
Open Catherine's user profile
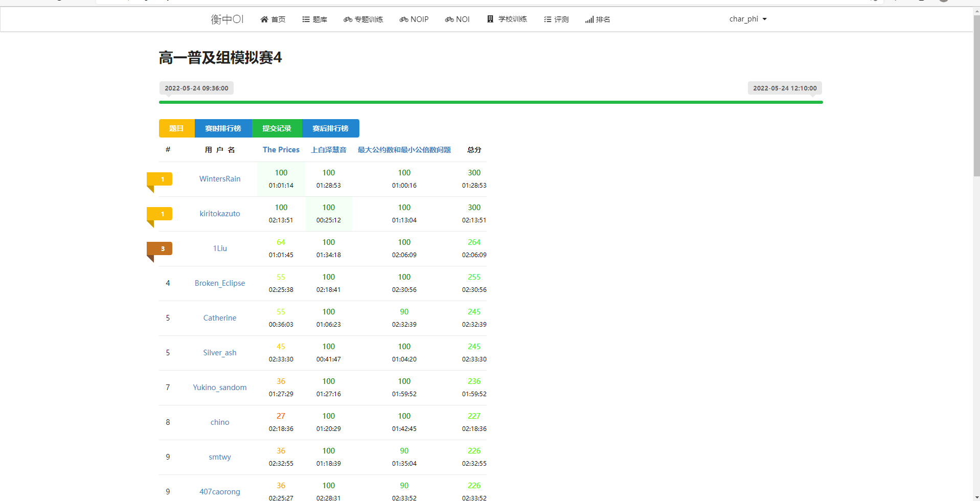(x=220, y=318)
